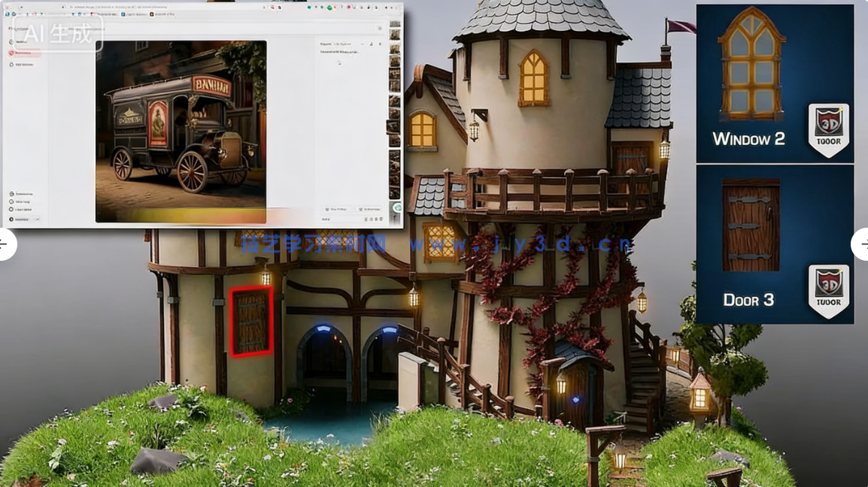Click the bookmark star icon in the address bar
Image resolution: width=868 pixels, height=487 pixels.
click(x=279, y=8)
